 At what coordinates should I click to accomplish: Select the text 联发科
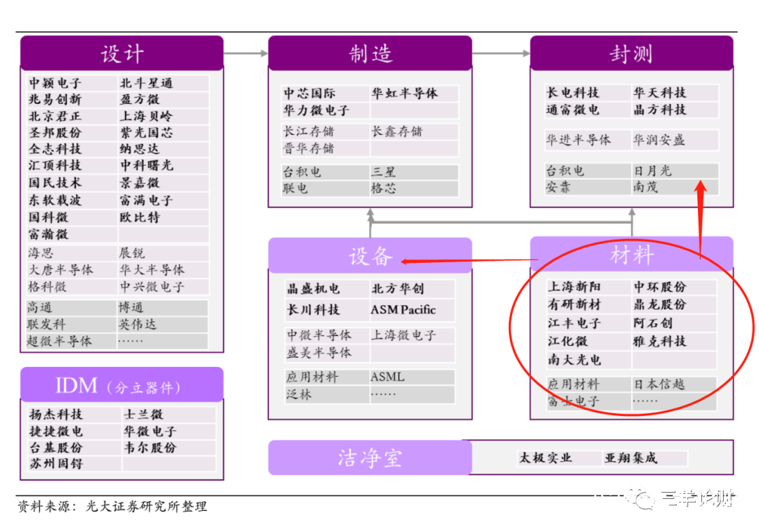[x=46, y=325]
